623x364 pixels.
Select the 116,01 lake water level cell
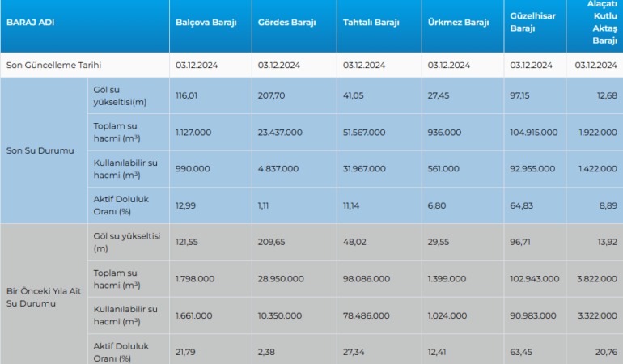point(187,95)
